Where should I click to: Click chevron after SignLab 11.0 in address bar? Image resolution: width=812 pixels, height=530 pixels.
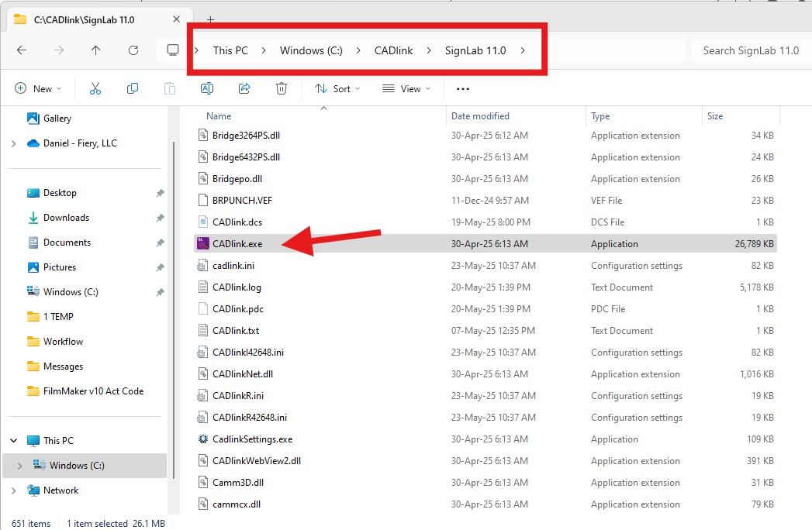[523, 50]
